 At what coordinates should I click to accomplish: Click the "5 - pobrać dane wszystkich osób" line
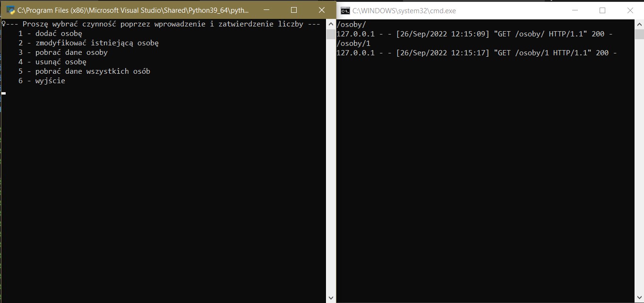click(84, 71)
